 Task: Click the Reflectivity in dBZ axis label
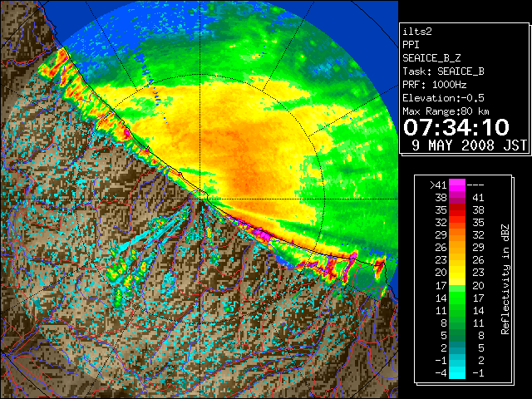tap(505, 279)
